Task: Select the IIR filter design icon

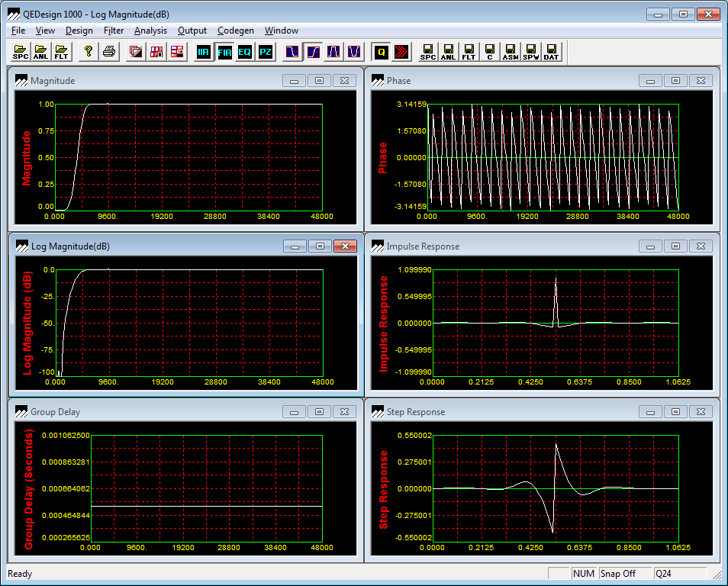Action: pos(204,52)
